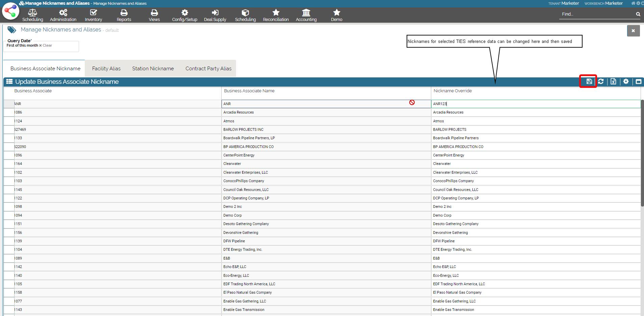Refresh the Business Associate Nickname grid

pos(601,81)
